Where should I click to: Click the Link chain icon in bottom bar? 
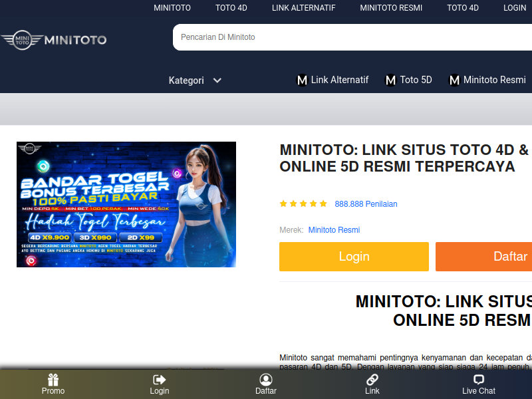click(x=372, y=380)
